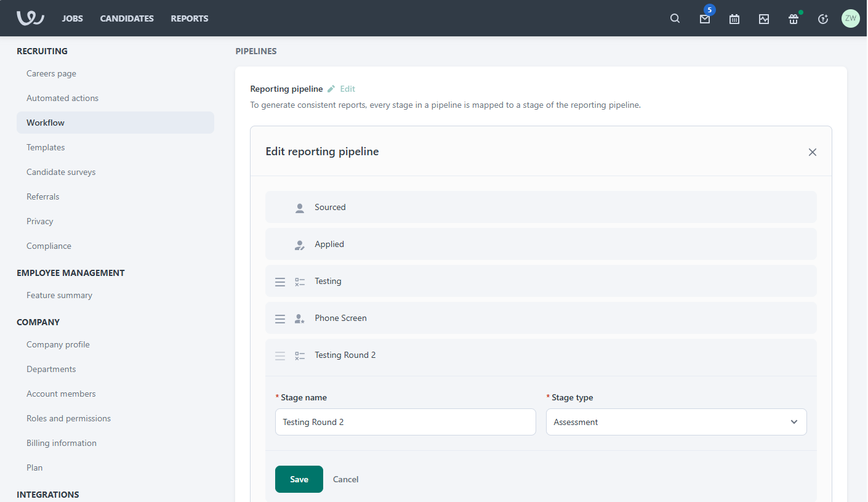The width and height of the screenshot is (868, 502).
Task: Click the reports chart icon in header
Action: click(x=764, y=19)
